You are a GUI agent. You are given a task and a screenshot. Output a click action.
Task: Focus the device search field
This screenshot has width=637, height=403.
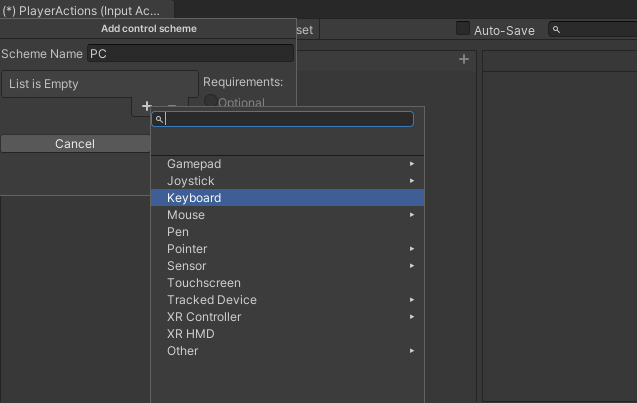click(288, 119)
